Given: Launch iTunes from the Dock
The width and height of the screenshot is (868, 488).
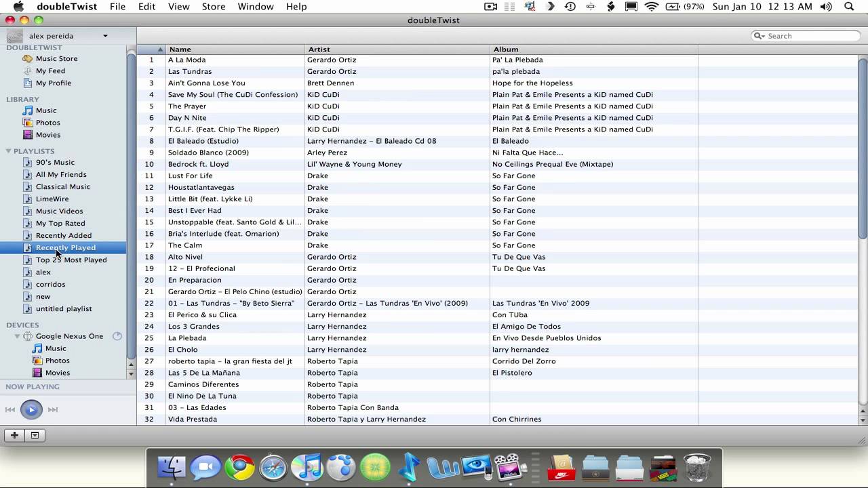Looking at the screenshot, I should click(307, 467).
